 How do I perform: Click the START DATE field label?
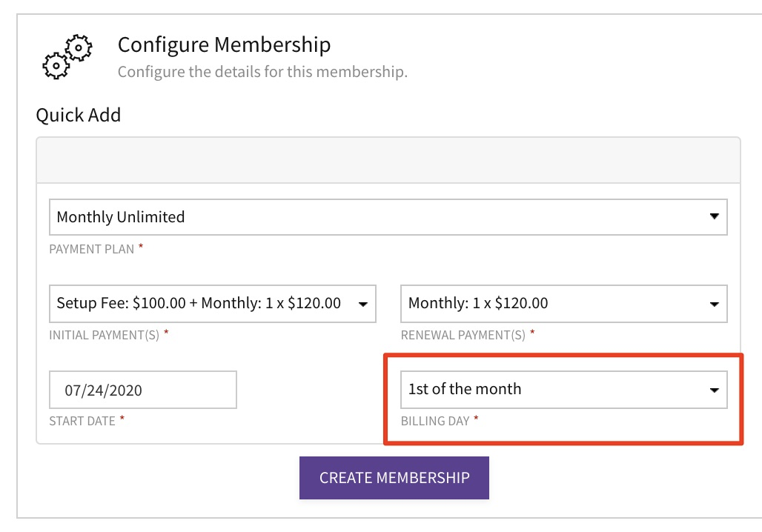click(x=82, y=421)
